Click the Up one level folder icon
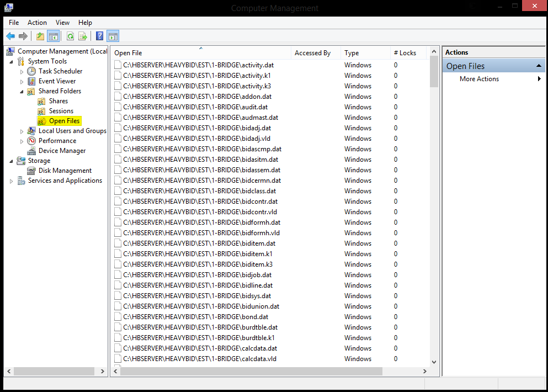This screenshot has height=392, width=548. (40, 36)
